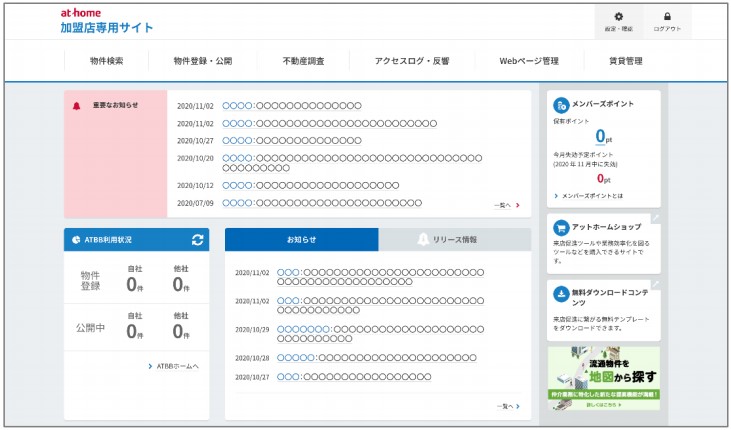View all important notices 一覧へ

507,205
